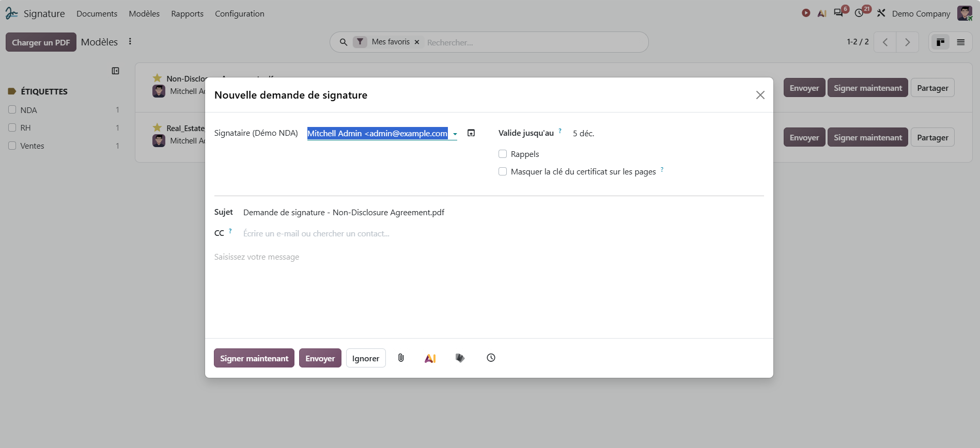Close the Nouvelle demande de signature dialog
The image size is (980, 448).
point(760,95)
